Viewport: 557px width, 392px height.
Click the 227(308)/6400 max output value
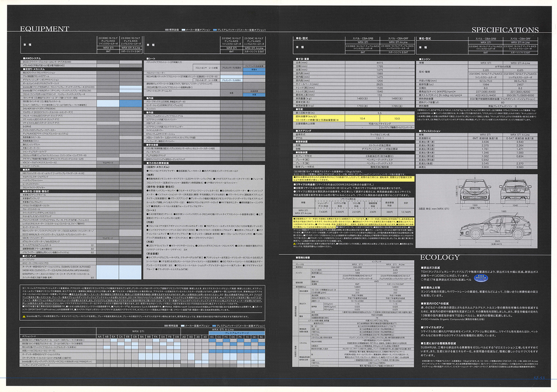[485, 92]
